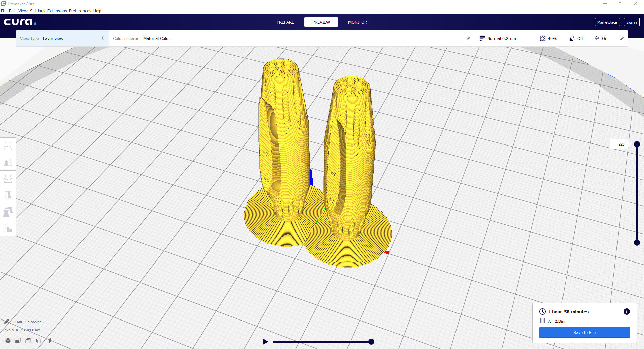The height and width of the screenshot is (349, 644).
Task: Close the Ultimaker Cura window
Action: [635, 4]
